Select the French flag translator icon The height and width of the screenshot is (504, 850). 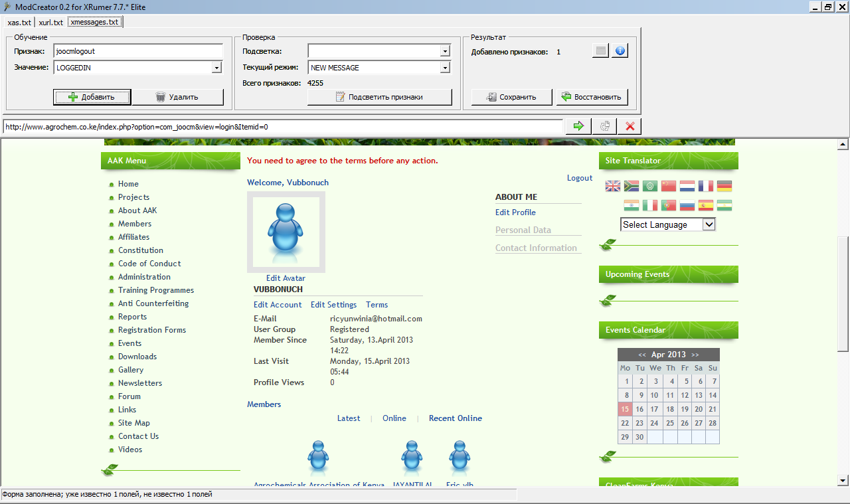click(x=706, y=186)
